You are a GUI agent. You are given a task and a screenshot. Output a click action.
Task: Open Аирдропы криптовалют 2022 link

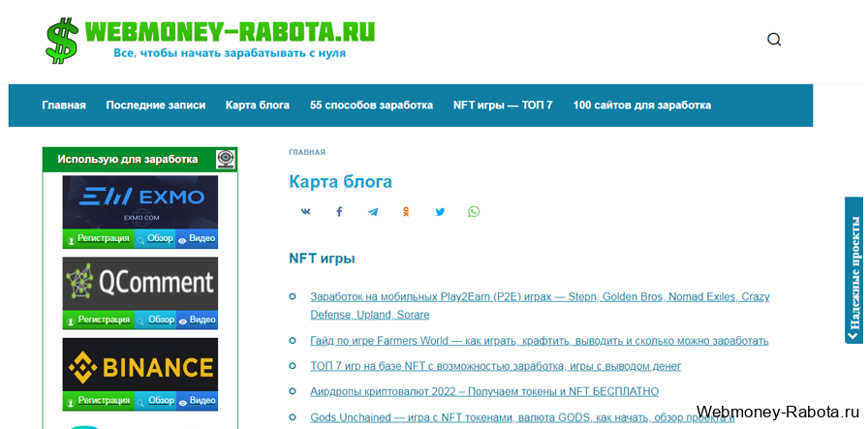(484, 391)
